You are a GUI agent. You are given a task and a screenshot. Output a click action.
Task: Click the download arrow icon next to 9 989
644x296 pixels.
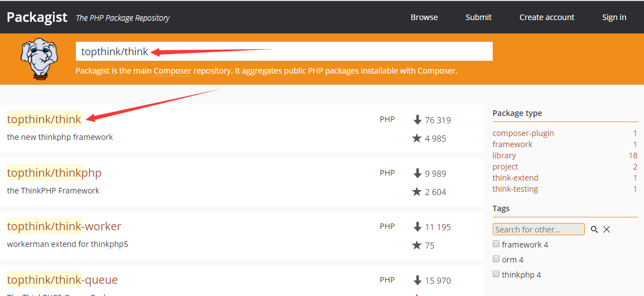(x=417, y=173)
